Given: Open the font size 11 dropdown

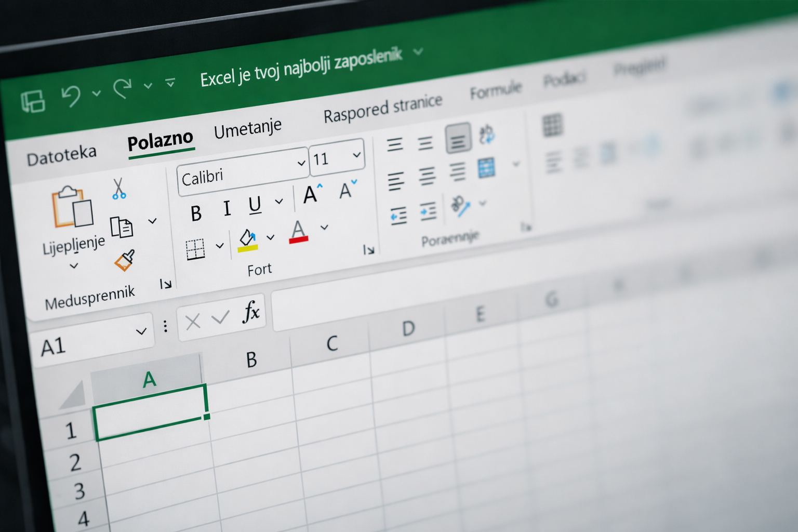Looking at the screenshot, I should [x=357, y=154].
